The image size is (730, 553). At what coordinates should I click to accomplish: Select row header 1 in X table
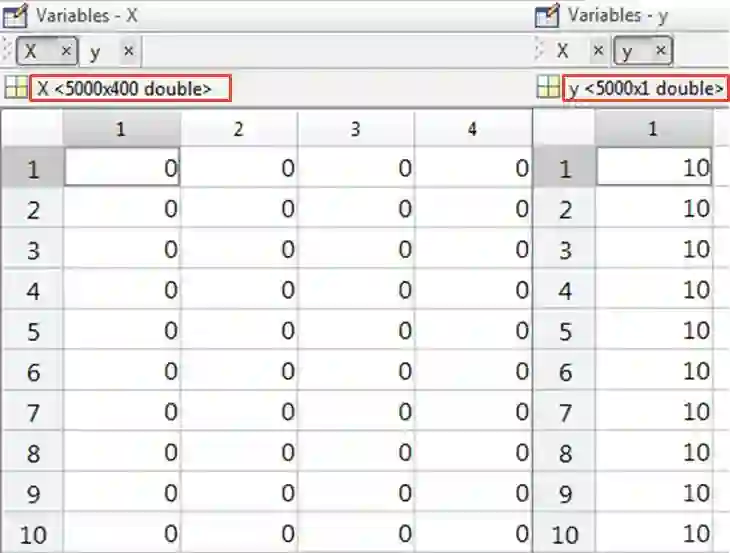[32, 168]
